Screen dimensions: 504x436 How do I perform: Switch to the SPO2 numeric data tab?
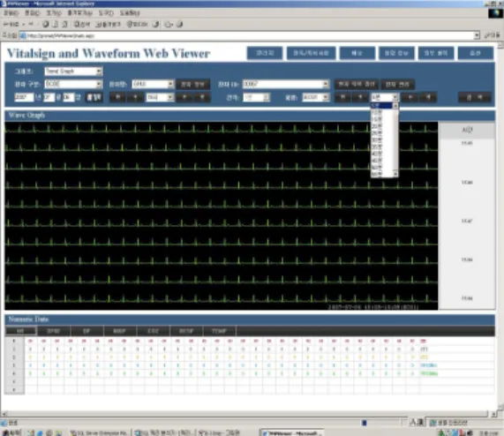(x=54, y=331)
